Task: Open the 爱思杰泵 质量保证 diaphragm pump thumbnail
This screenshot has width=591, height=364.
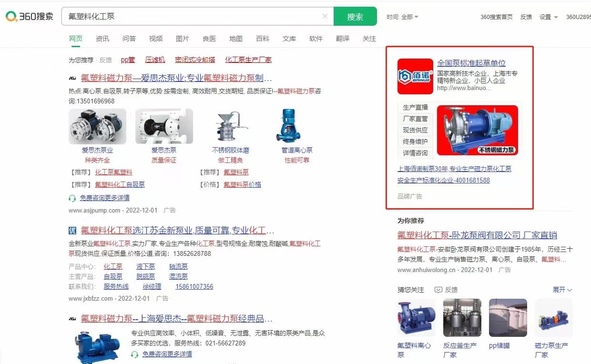Action: (164, 126)
